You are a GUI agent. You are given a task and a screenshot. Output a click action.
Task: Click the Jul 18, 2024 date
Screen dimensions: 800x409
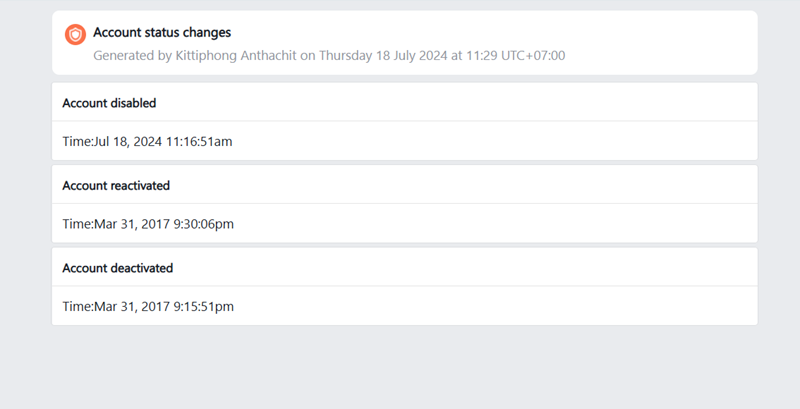pyautogui.click(x=128, y=142)
